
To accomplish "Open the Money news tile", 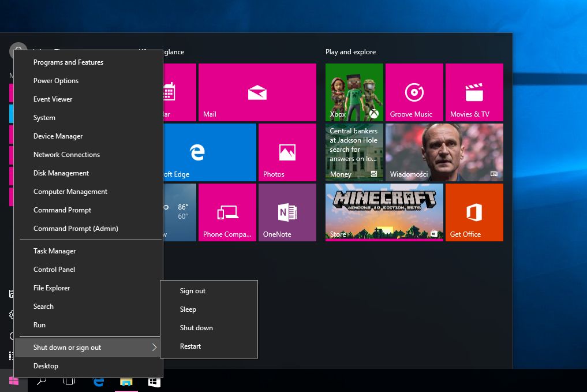I will click(354, 152).
